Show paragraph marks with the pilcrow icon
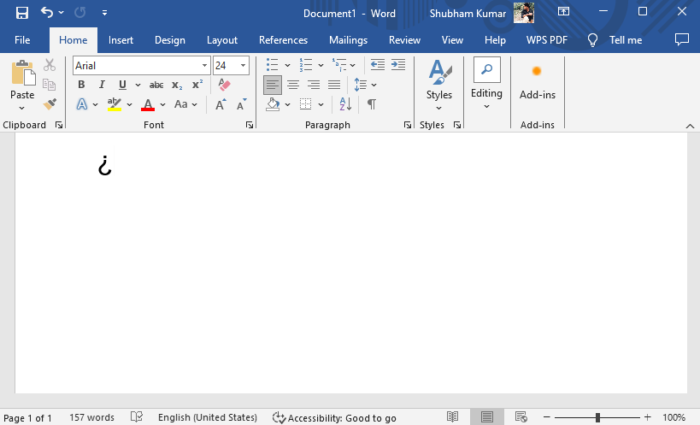Image resolution: width=700 pixels, height=425 pixels. pos(371,104)
